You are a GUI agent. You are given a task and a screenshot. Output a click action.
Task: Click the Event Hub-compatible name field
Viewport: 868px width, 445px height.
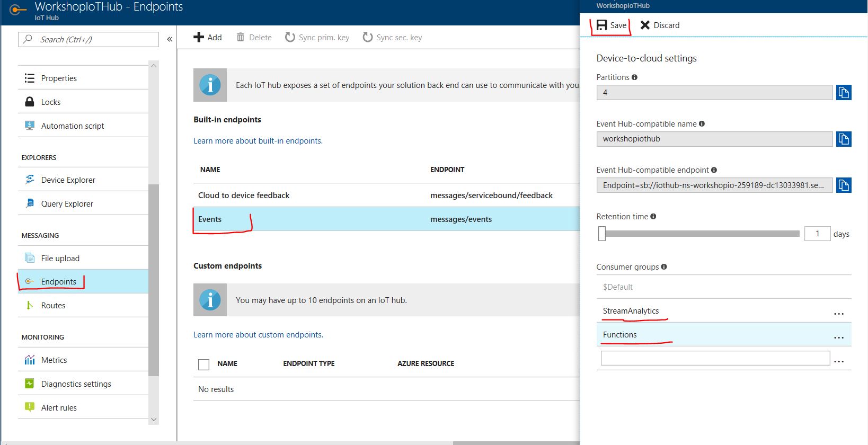pyautogui.click(x=714, y=139)
